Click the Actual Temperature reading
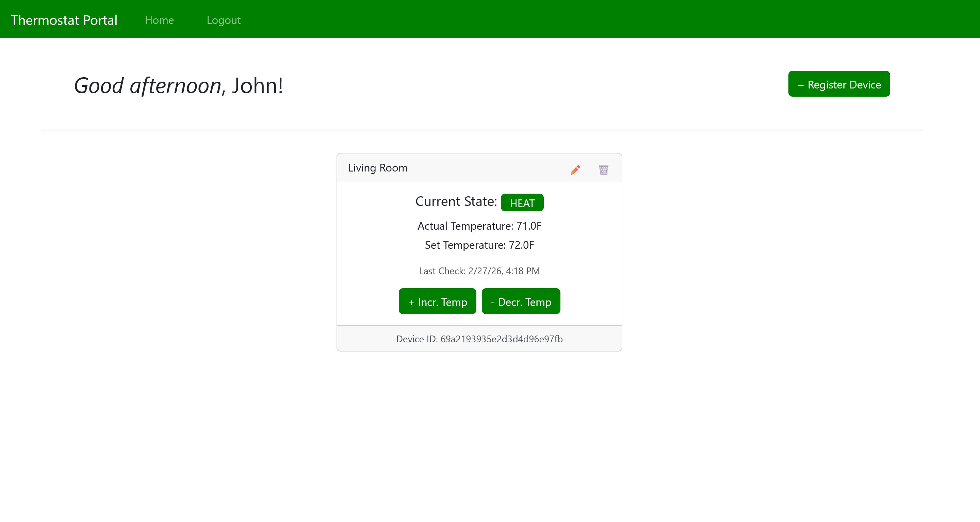This screenshot has height=522, width=980. tap(479, 226)
